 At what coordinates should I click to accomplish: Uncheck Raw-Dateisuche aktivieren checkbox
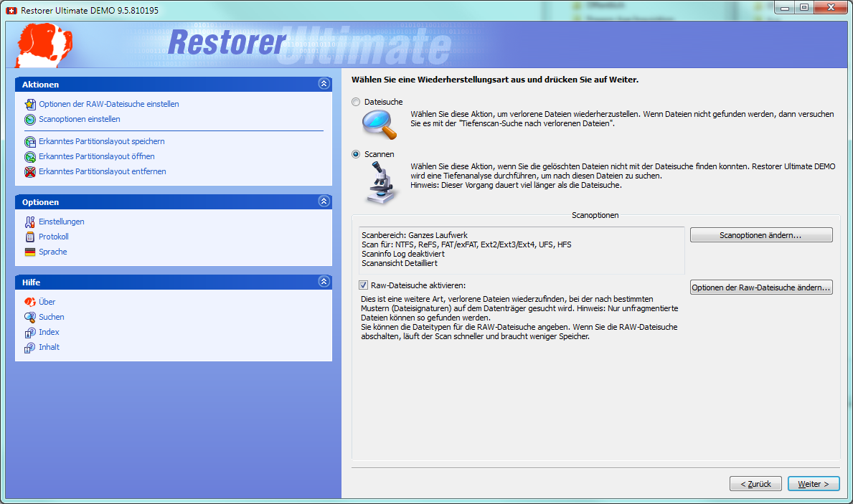[363, 285]
